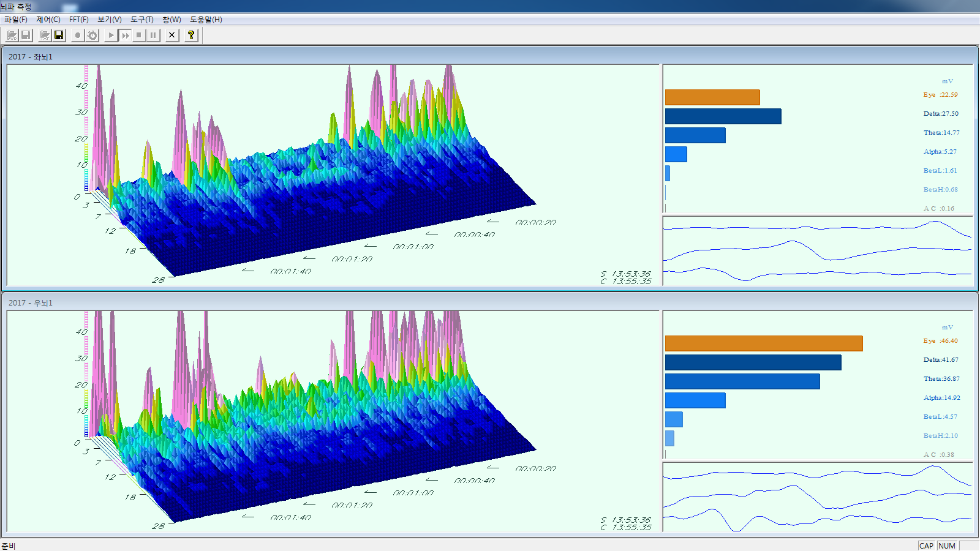Open the 제어(C) menu

coord(48,20)
